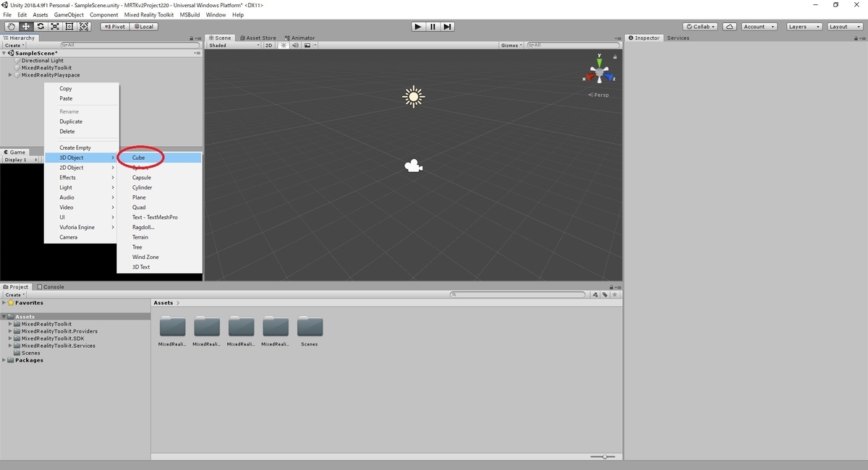Collapse SampleScene in Hierarchy
The image size is (868, 470).
pos(4,54)
